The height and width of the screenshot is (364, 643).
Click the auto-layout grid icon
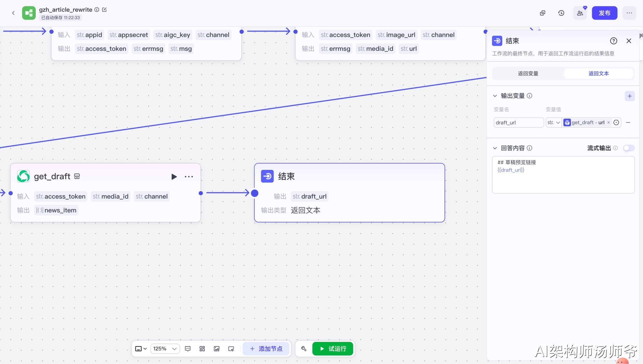[x=202, y=349]
